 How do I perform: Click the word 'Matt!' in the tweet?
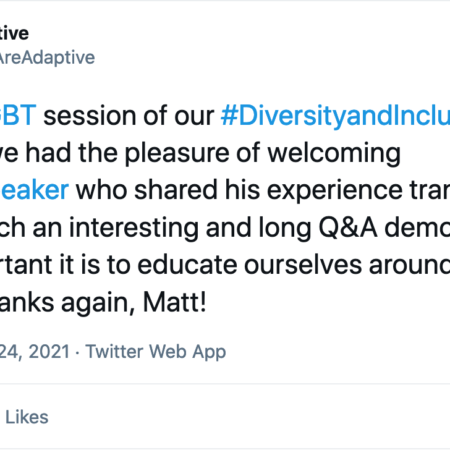pyautogui.click(x=174, y=302)
